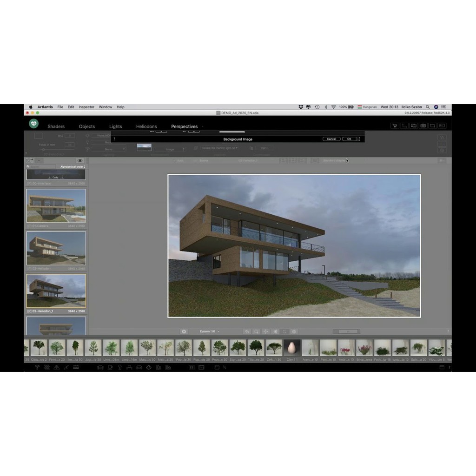Open the Heliodons tab
This screenshot has height=476, width=476.
point(146,126)
